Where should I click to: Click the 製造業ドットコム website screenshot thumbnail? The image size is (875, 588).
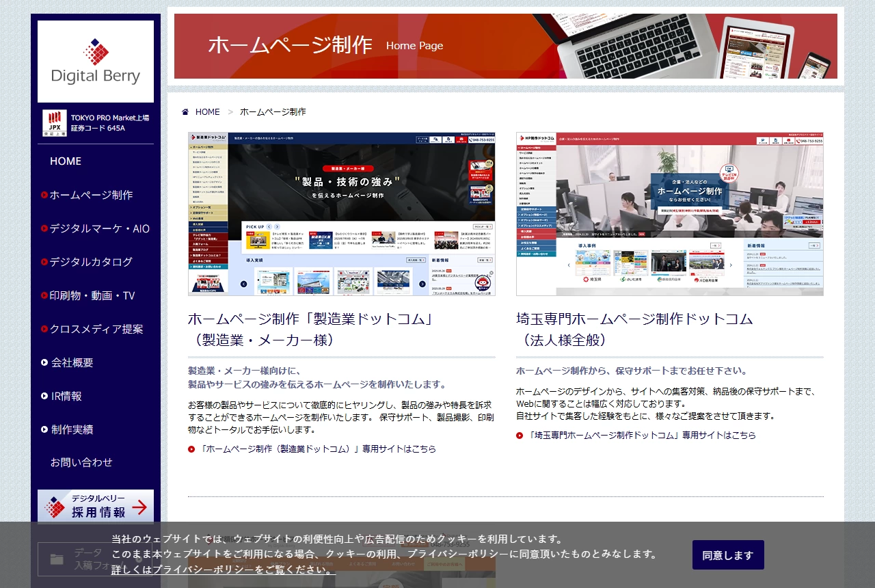pyautogui.click(x=342, y=214)
